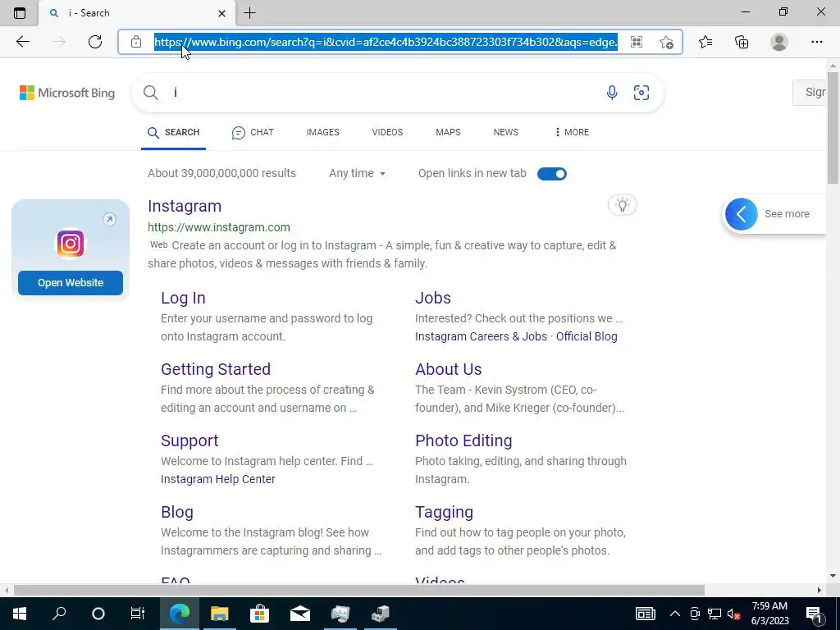Close the 'i - Search' tab
The height and width of the screenshot is (630, 840).
(221, 13)
